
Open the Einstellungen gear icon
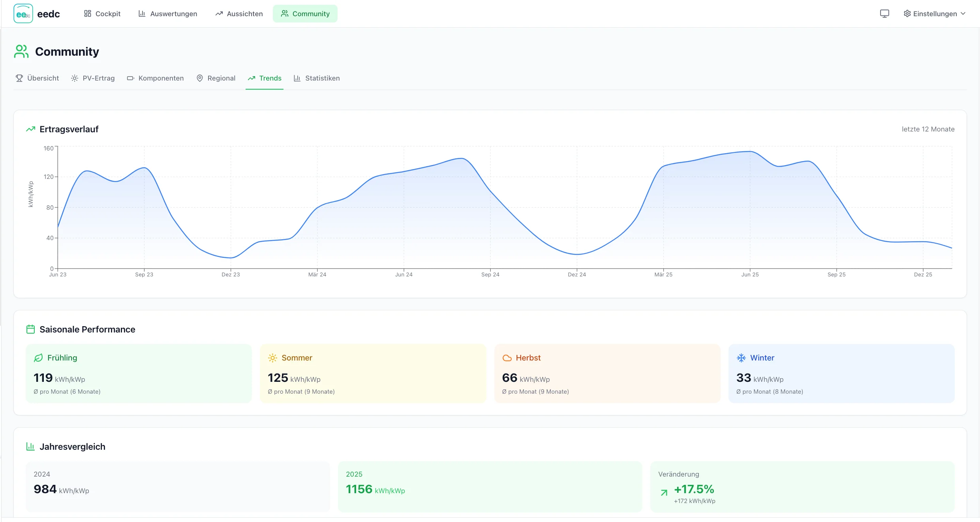coord(907,13)
